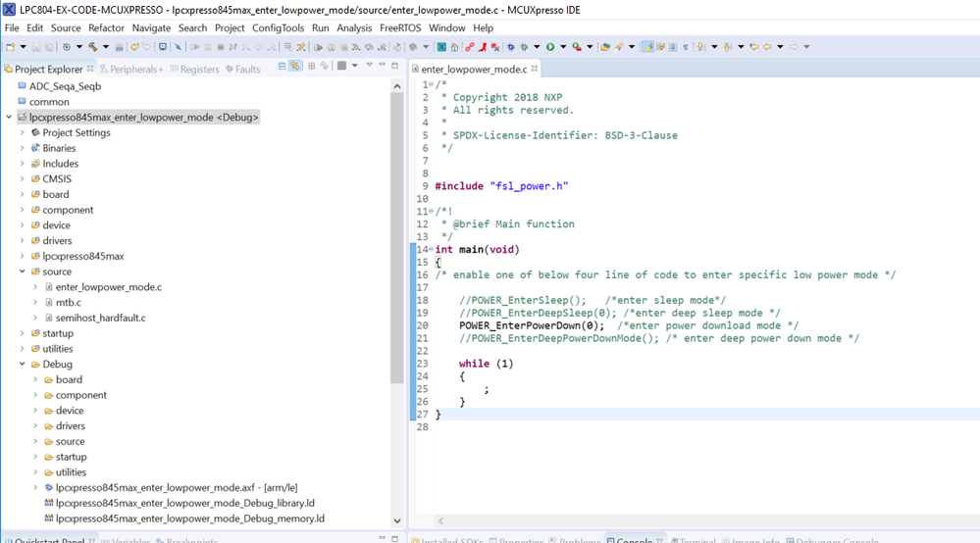980x543 pixels.
Task: Open the Refactor menu
Action: (x=106, y=28)
